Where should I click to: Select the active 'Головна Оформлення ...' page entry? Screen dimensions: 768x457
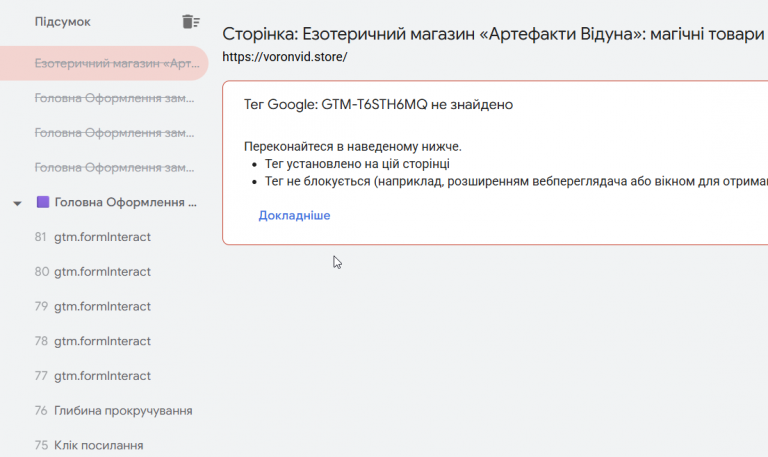pyautogui.click(x=125, y=202)
